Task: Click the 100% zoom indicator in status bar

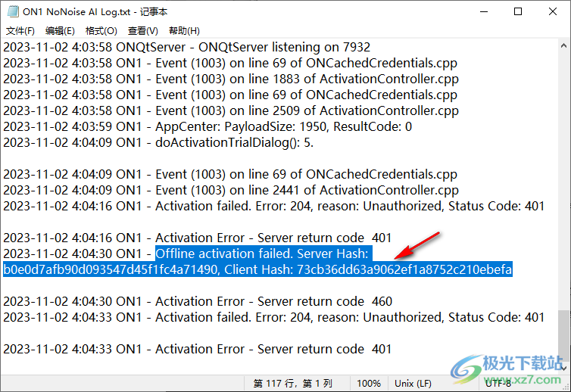Action: (369, 384)
